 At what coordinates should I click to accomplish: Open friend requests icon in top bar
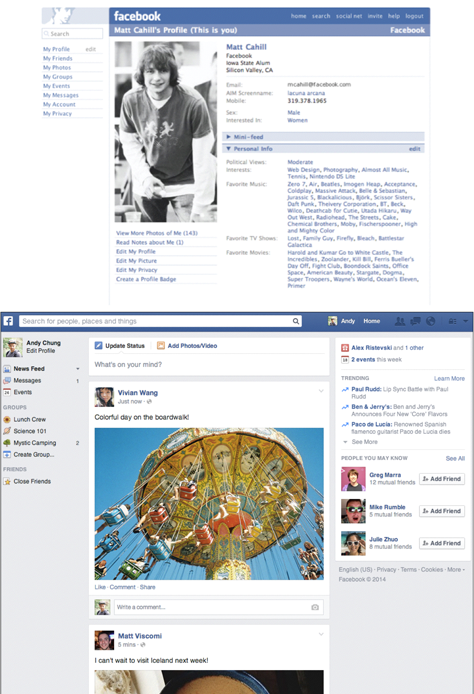400,321
